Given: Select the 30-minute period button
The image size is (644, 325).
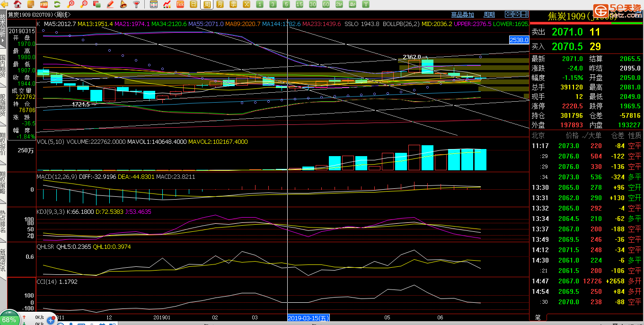Looking at the screenshot, I should point(313,4).
